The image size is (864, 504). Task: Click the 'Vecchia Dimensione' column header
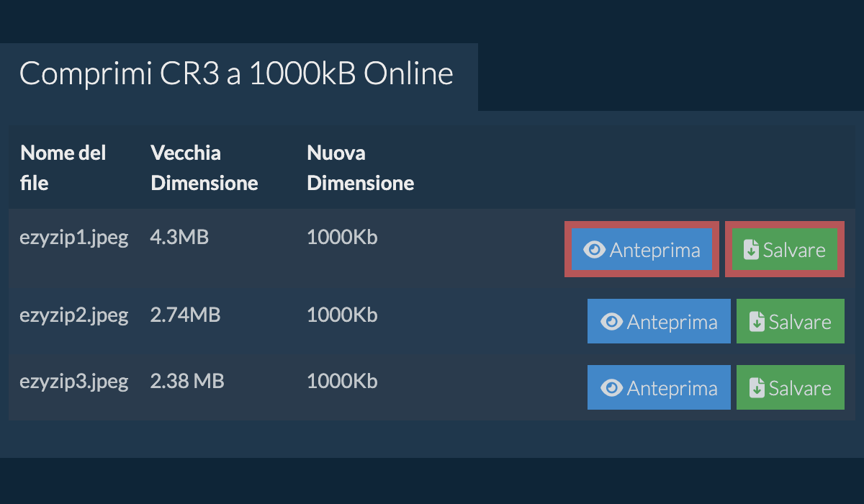coord(204,168)
